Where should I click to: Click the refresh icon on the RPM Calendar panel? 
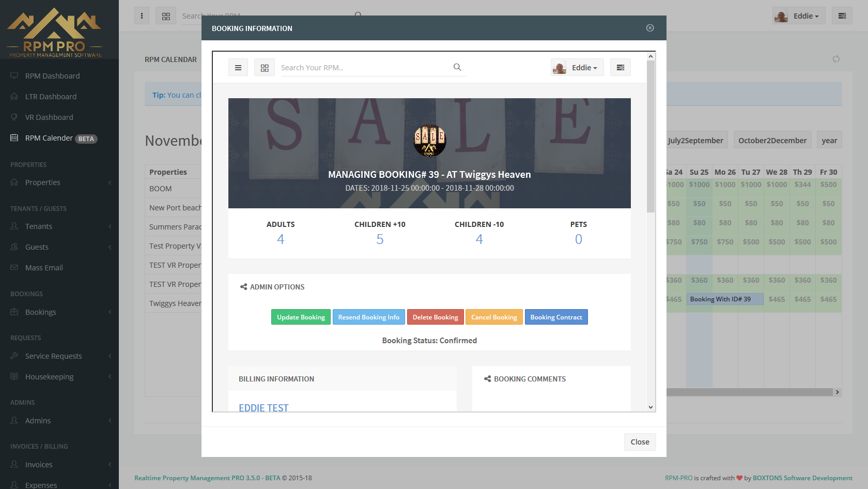point(836,59)
